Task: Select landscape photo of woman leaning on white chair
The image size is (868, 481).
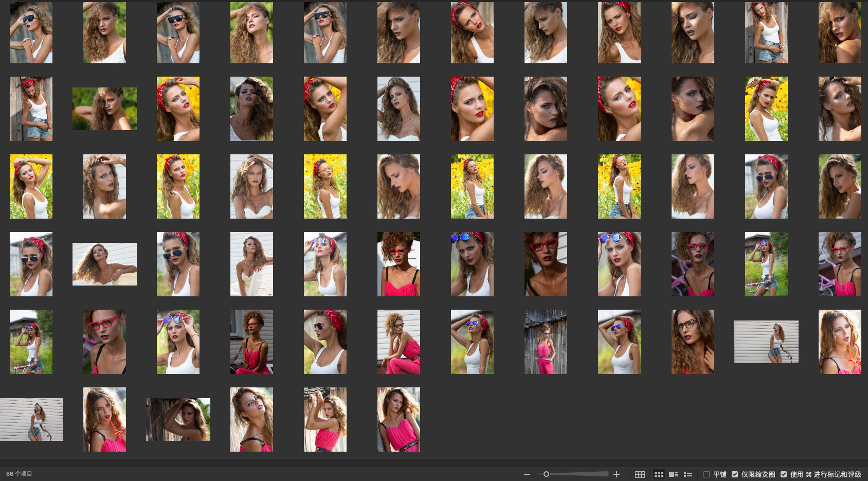Action: (104, 264)
